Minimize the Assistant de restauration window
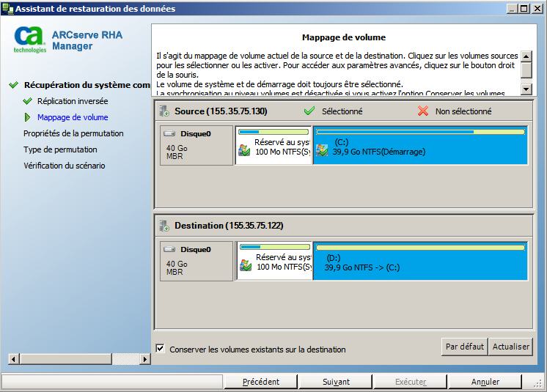 [512, 8]
